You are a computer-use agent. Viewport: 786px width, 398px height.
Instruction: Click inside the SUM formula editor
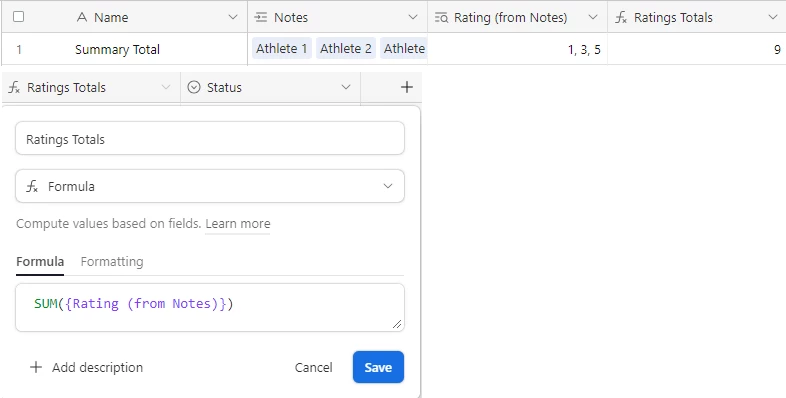tap(210, 307)
